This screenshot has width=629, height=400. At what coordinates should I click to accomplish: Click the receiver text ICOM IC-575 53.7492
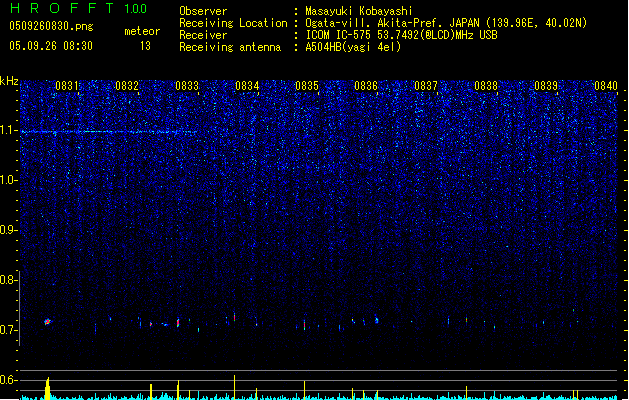[401, 35]
